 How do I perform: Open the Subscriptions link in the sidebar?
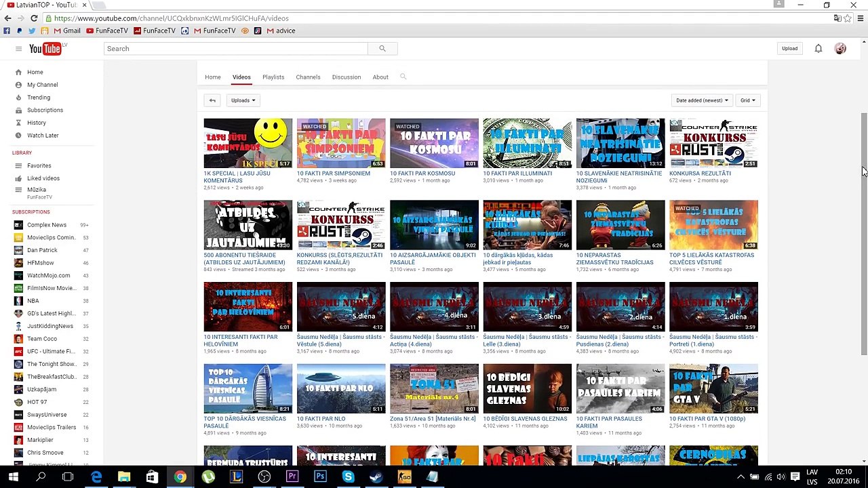click(45, 110)
